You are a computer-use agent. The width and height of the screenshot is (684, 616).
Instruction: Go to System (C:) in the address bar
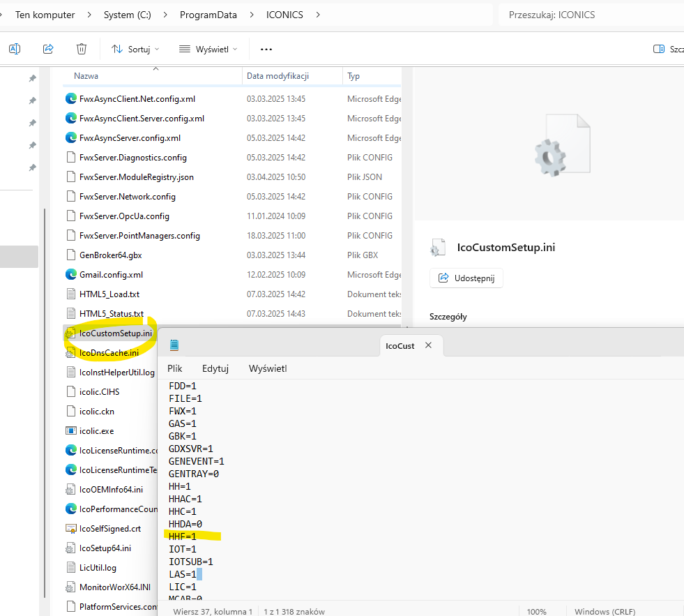[128, 15]
